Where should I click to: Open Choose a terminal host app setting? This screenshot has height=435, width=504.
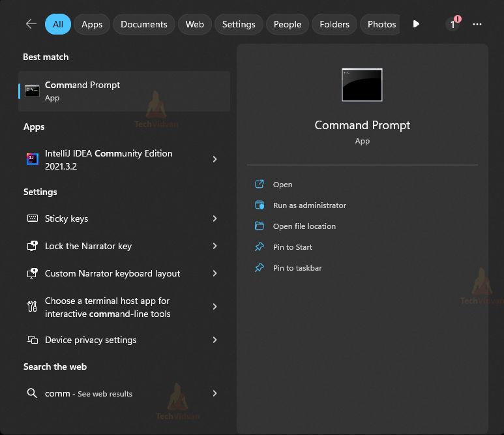124,307
